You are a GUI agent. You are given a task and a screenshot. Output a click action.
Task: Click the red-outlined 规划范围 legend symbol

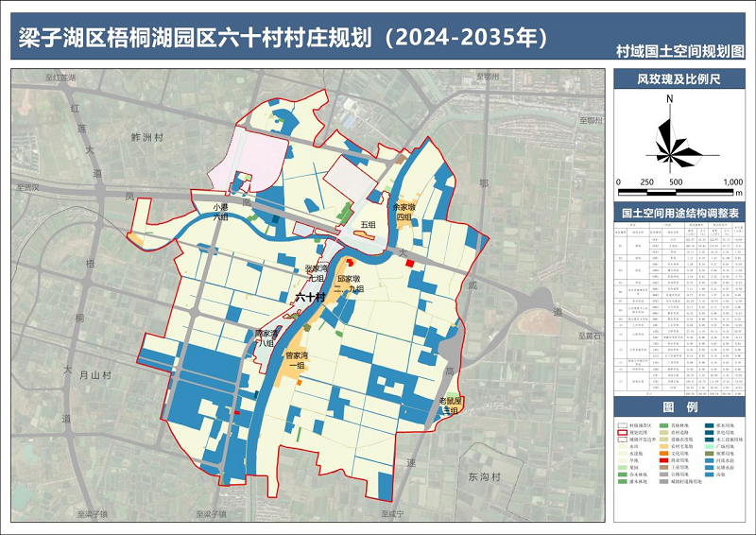(x=623, y=433)
